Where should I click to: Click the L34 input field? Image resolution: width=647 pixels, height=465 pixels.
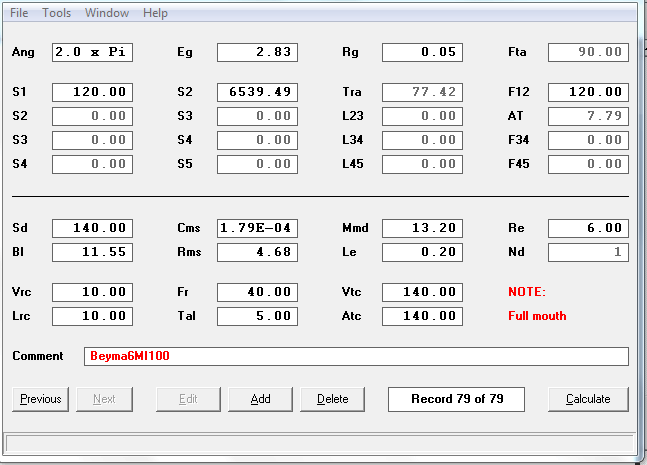pos(423,140)
